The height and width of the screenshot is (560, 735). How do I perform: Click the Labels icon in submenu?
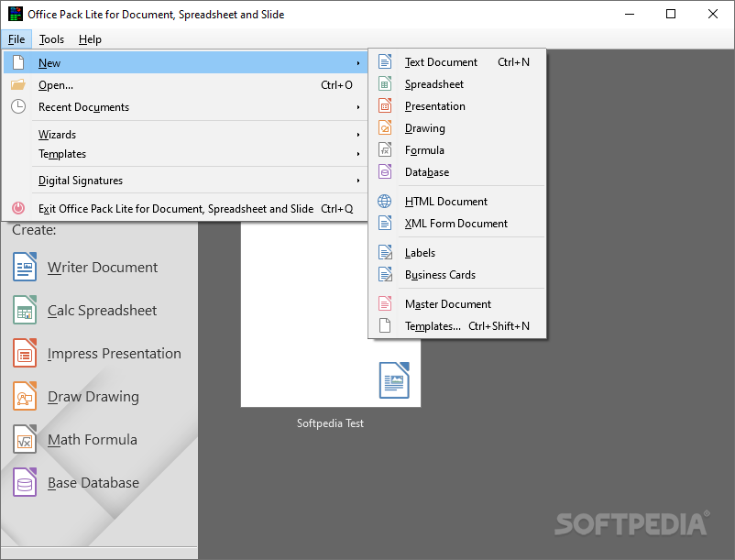385,253
